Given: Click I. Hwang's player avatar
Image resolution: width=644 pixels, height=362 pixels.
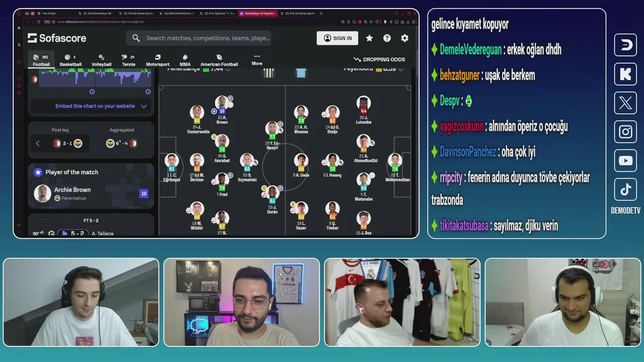Looking at the screenshot, I should [x=332, y=161].
